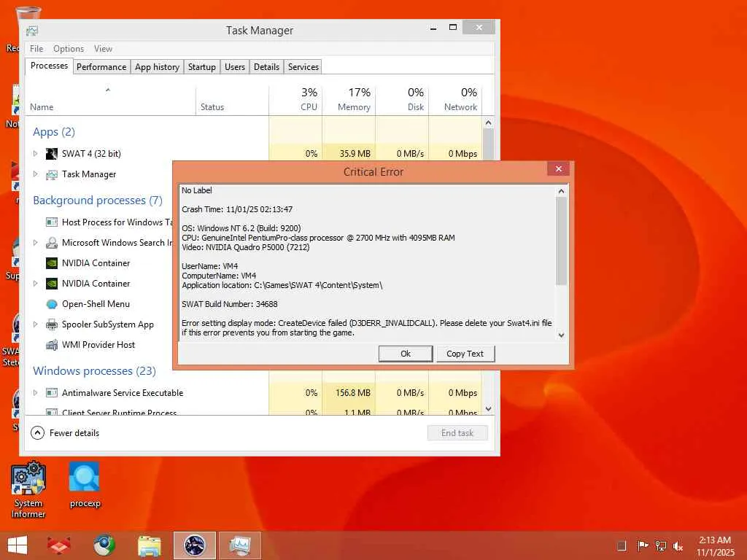
Task: Click Task Manager title bar icon
Action: (x=32, y=31)
